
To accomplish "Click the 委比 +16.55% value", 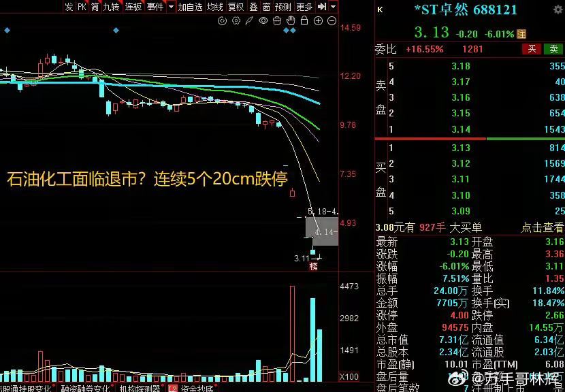I will [x=425, y=50].
